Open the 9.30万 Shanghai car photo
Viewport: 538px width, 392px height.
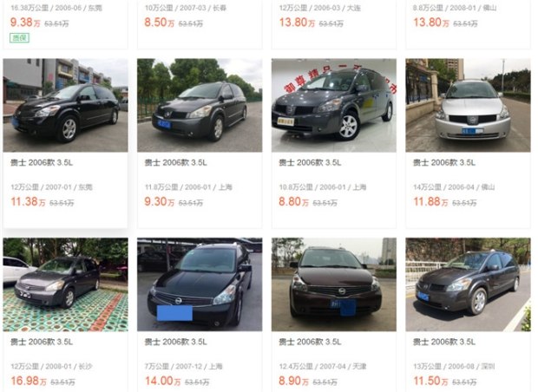pyautogui.click(x=200, y=105)
